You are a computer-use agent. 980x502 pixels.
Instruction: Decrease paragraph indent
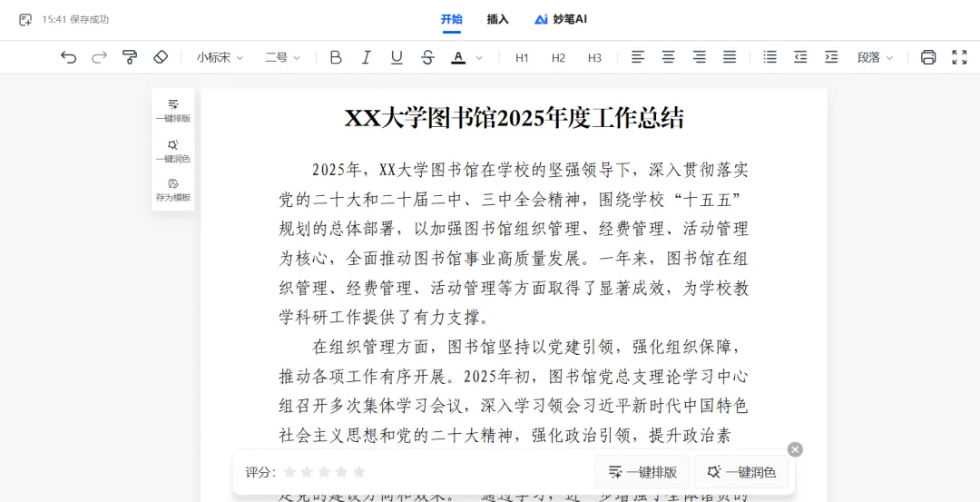pyautogui.click(x=800, y=57)
